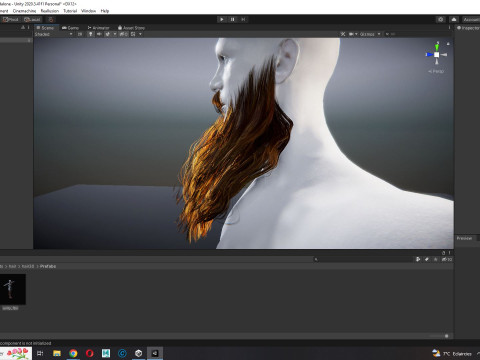
Task: Open Opera browser from the taskbar
Action: (89, 353)
